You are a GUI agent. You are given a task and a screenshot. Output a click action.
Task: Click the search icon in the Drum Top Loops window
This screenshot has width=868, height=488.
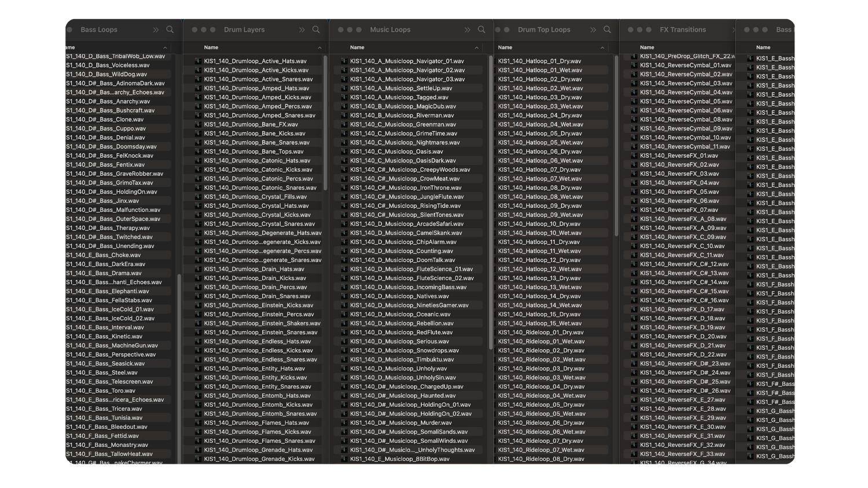tap(607, 29)
